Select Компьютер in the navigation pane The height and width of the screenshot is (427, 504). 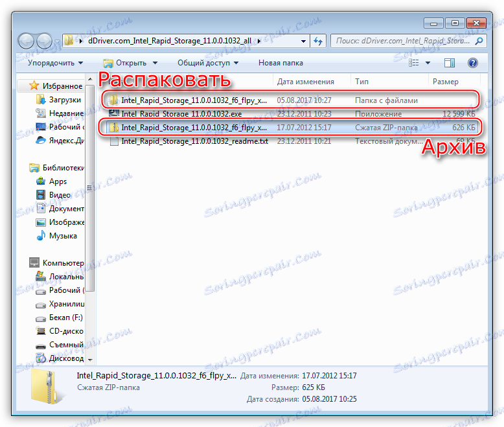click(x=56, y=262)
